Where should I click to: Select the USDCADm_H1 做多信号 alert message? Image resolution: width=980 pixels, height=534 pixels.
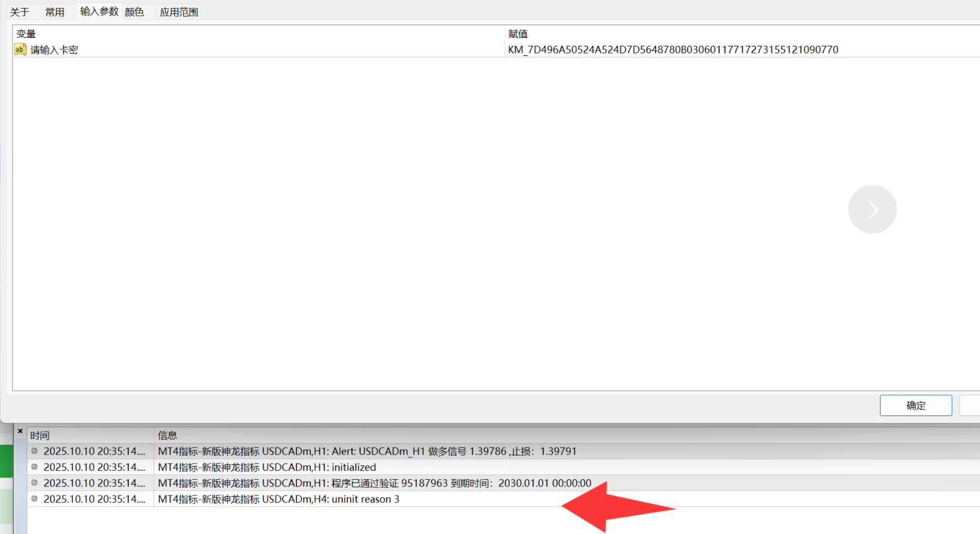(367, 451)
